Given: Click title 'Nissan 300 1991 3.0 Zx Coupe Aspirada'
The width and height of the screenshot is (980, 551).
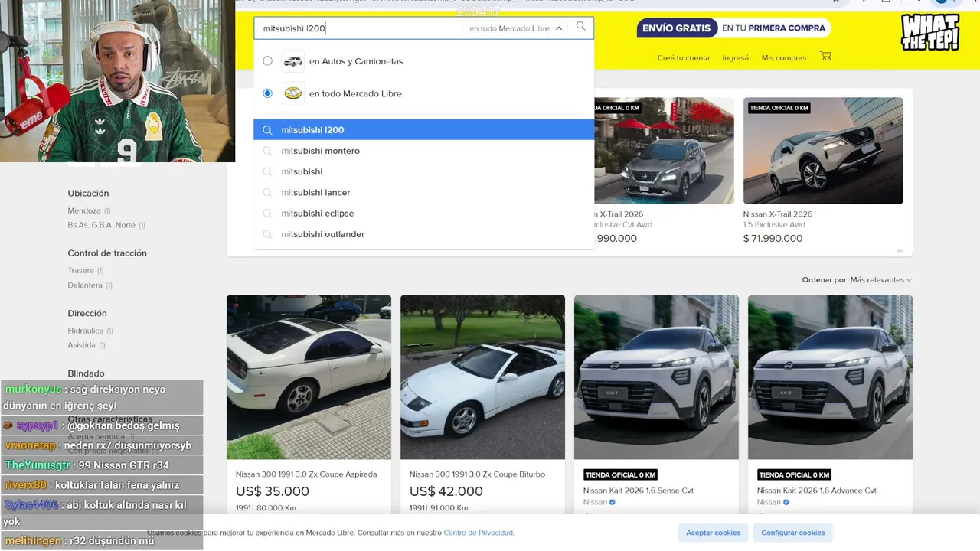Looking at the screenshot, I should [x=306, y=474].
